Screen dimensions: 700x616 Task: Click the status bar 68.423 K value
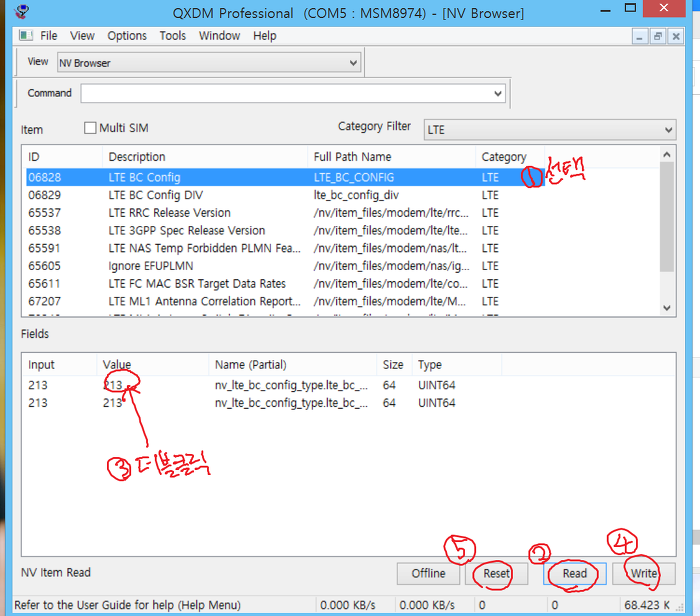(647, 605)
